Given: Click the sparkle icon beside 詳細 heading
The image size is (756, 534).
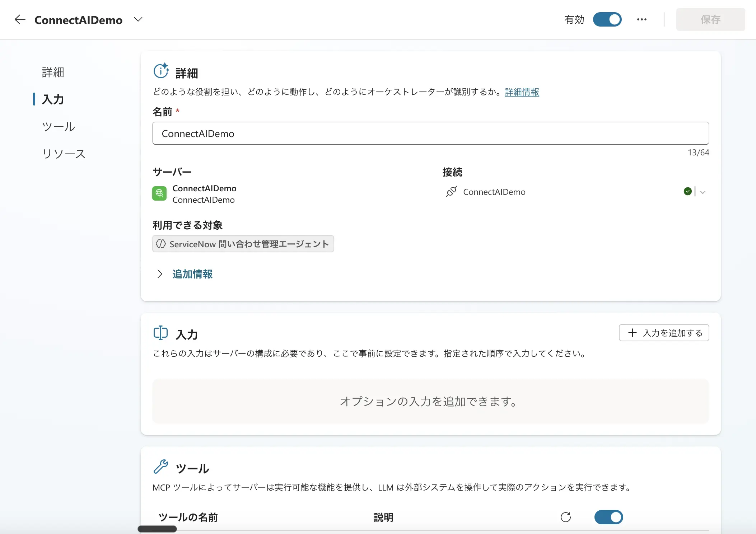Looking at the screenshot, I should pyautogui.click(x=160, y=71).
